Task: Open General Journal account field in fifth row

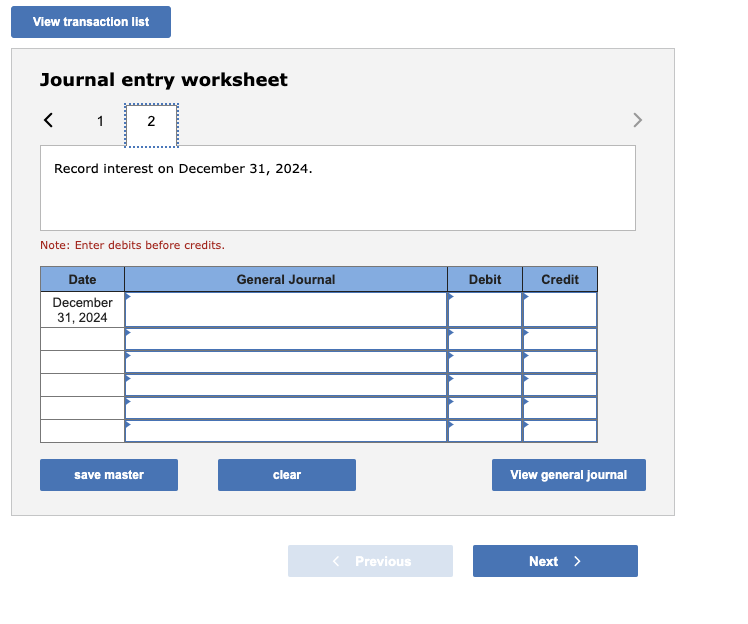Action: click(x=286, y=408)
